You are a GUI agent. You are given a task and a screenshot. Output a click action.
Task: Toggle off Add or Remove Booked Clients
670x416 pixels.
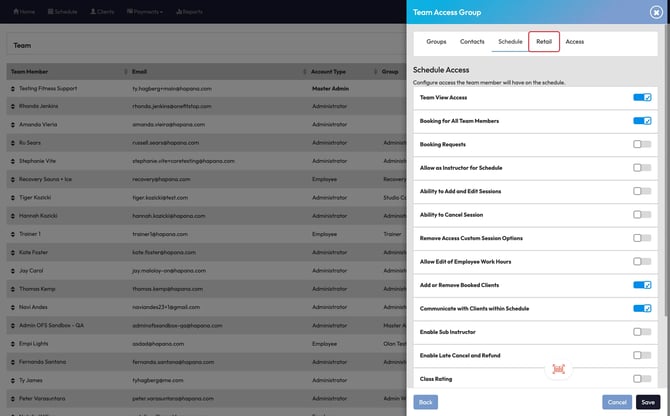(x=641, y=285)
